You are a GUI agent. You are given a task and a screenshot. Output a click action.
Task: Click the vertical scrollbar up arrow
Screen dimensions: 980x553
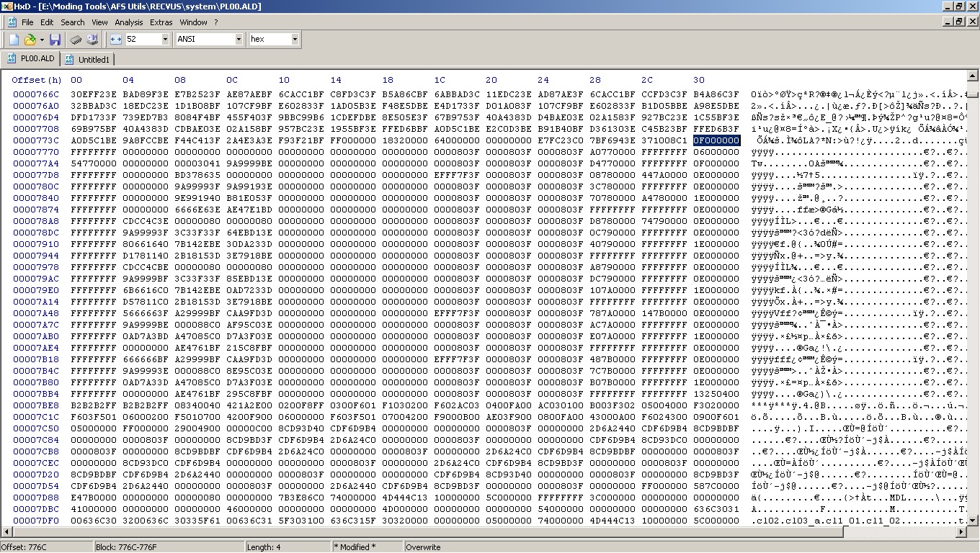pyautogui.click(x=972, y=75)
